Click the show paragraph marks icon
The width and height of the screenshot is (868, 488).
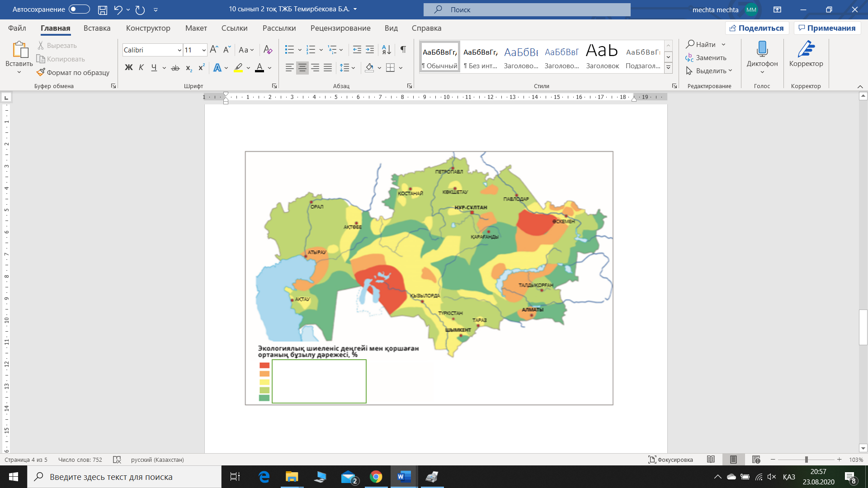click(x=403, y=50)
